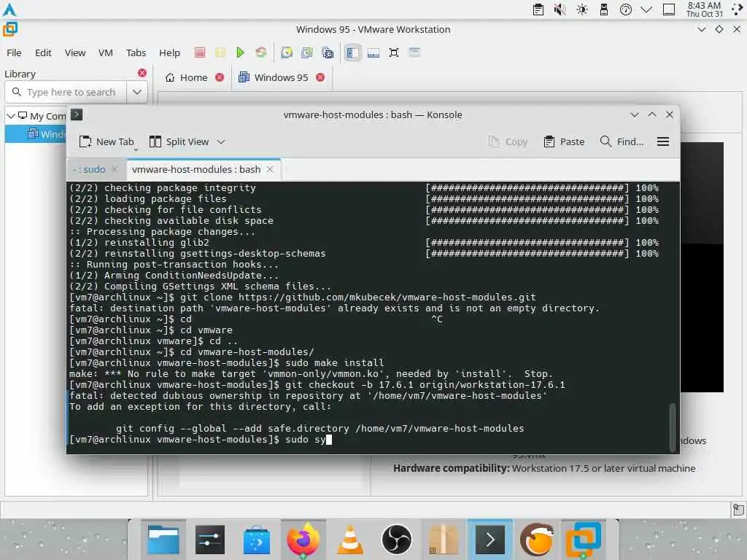Open the system monitor gauge tray icon
The height and width of the screenshot is (560, 747).
coord(626,9)
